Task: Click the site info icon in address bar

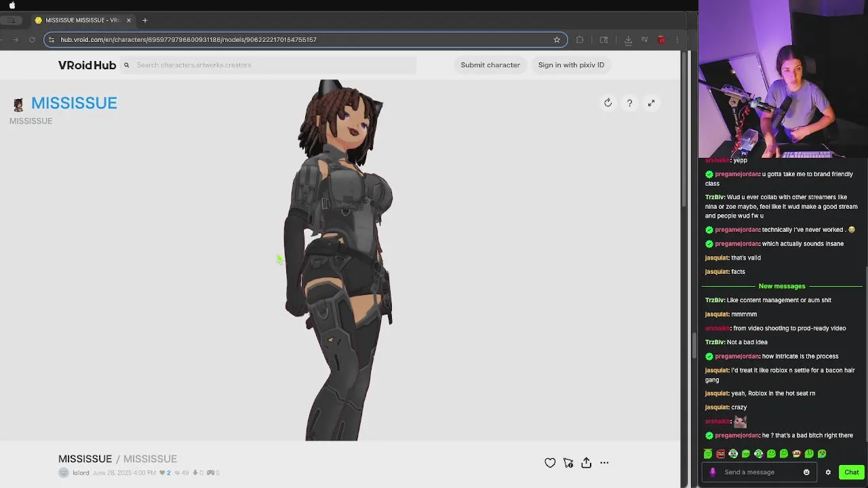Action: [x=52, y=39]
